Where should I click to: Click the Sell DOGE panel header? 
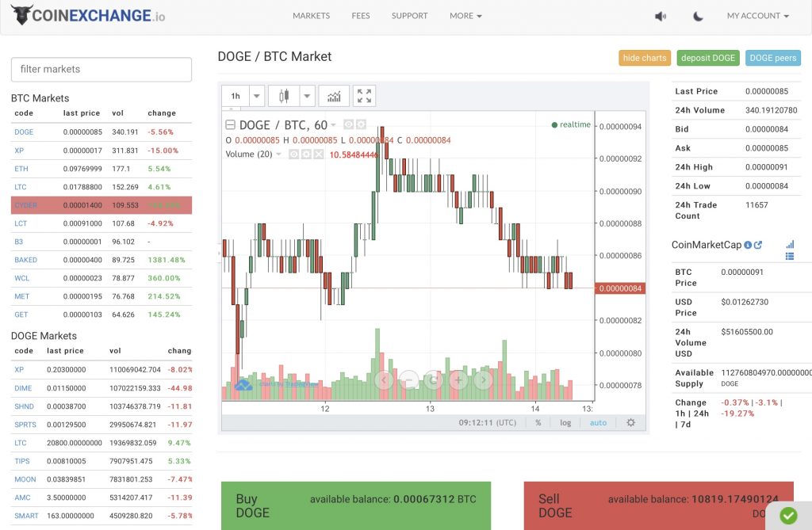coord(659,505)
